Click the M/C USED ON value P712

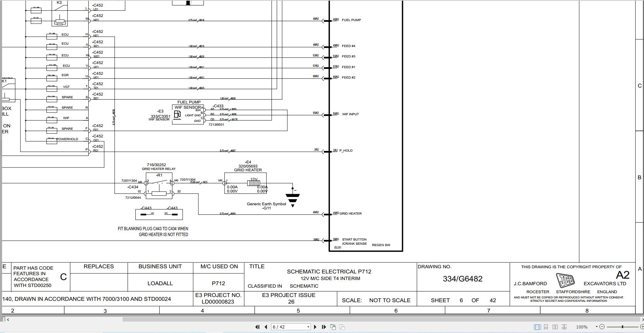point(218,283)
